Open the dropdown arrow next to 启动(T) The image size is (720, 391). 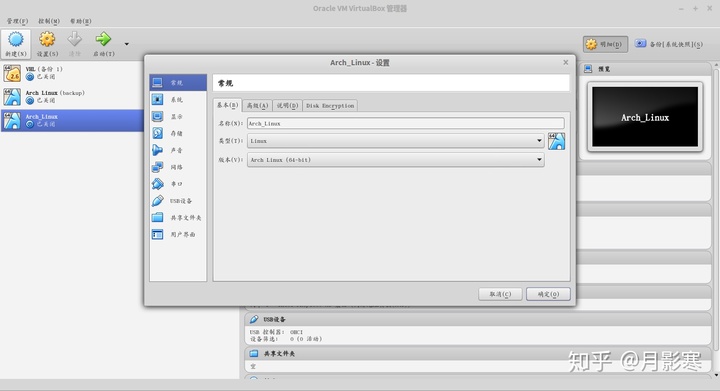click(127, 44)
